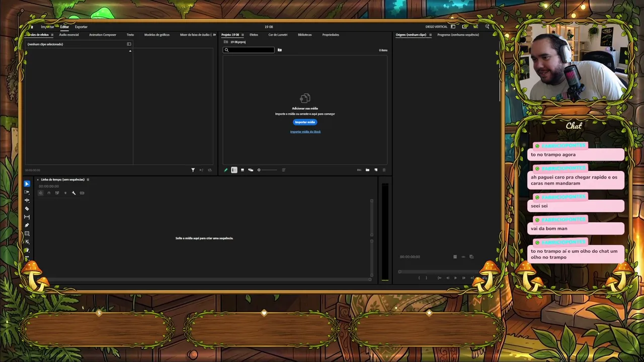
Task: Open Effect Controls panel menu
Action: tap(52, 35)
